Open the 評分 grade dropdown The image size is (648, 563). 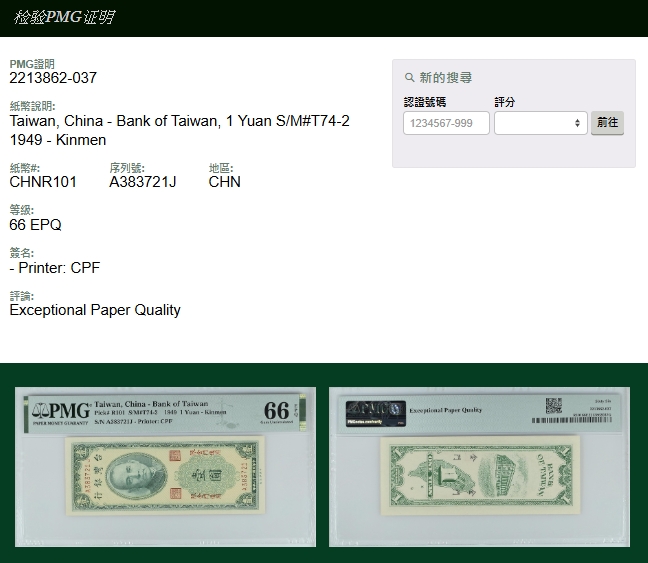click(541, 123)
